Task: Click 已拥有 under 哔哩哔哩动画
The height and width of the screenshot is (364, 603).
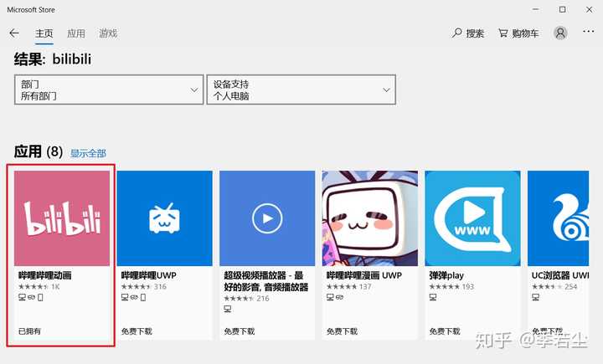Action: coord(29,331)
